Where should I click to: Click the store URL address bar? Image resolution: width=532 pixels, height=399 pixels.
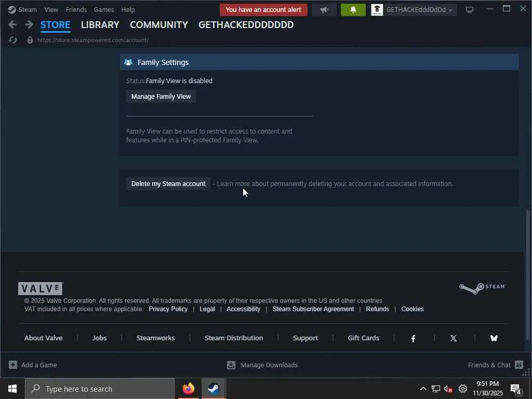92,40
